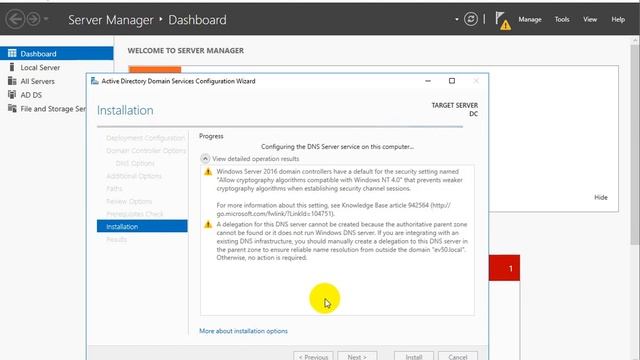
Task: Select Dashboard in the sidebar
Action: click(x=57, y=53)
